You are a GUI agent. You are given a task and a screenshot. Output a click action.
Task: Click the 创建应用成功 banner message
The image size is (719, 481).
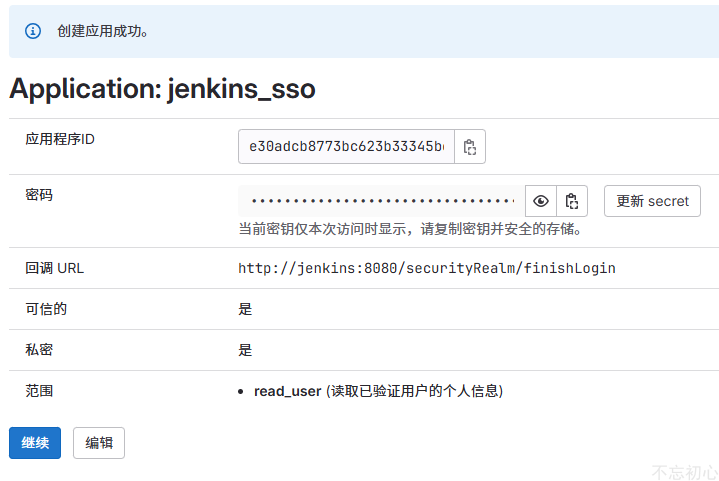(x=102, y=31)
